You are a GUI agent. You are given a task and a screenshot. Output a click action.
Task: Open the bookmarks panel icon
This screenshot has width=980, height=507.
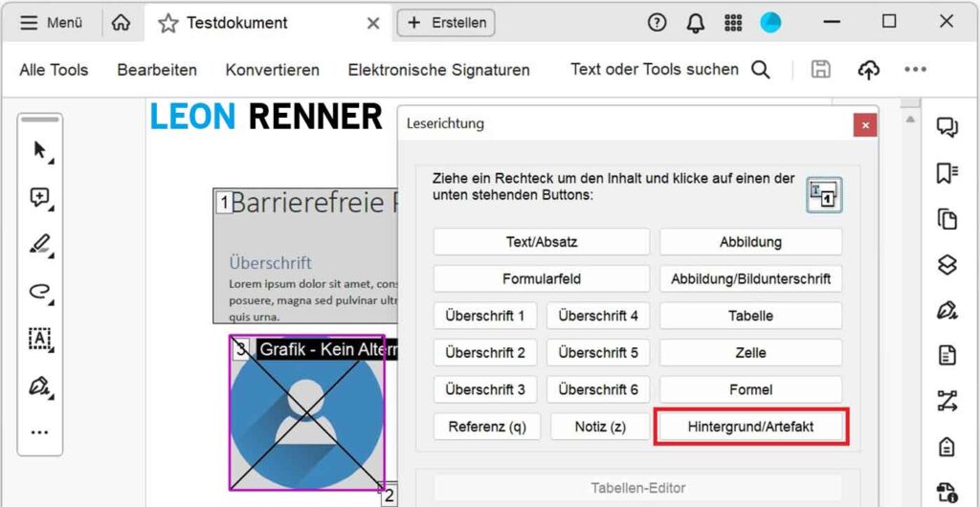[x=947, y=173]
